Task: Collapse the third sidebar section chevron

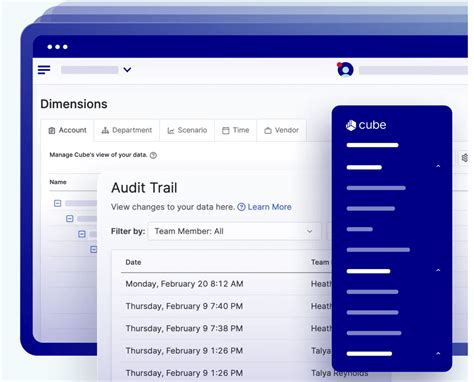Action: click(438, 353)
